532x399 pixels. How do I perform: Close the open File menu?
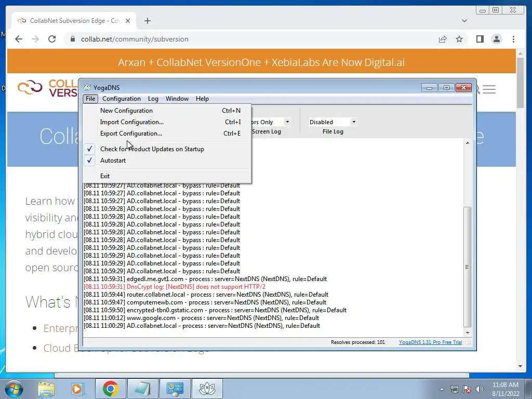[90, 99]
